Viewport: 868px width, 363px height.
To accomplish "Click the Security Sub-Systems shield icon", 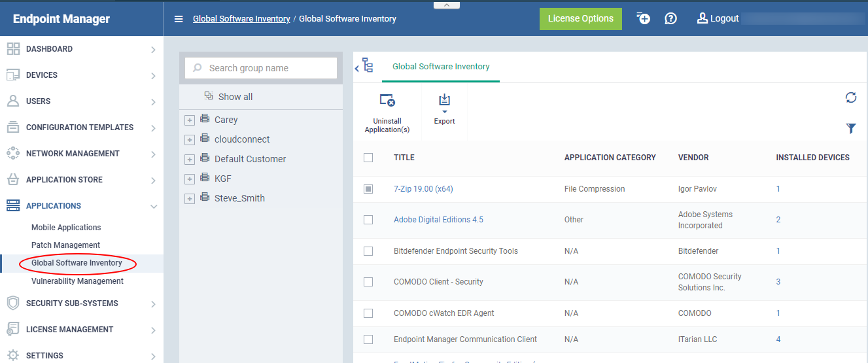I will 13,303.
